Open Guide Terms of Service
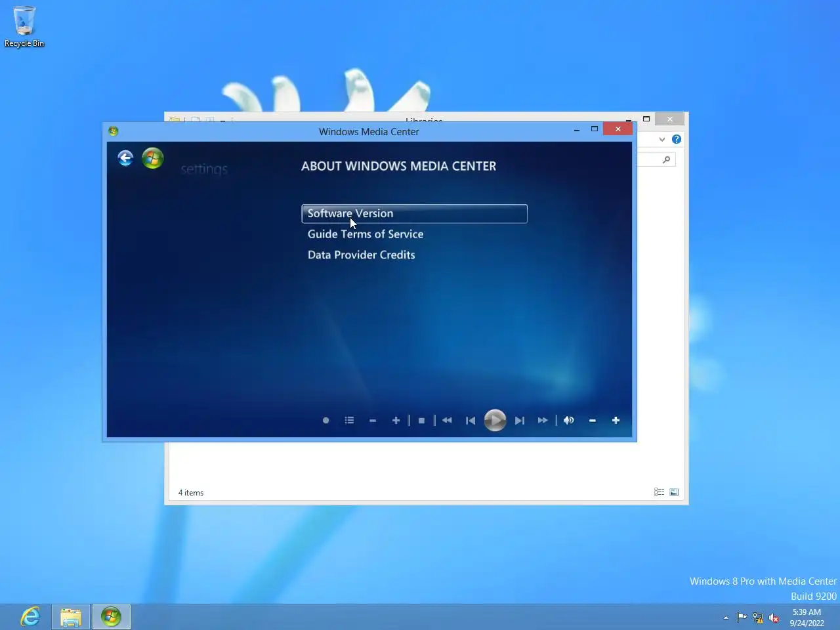This screenshot has height=630, width=840. tap(366, 234)
